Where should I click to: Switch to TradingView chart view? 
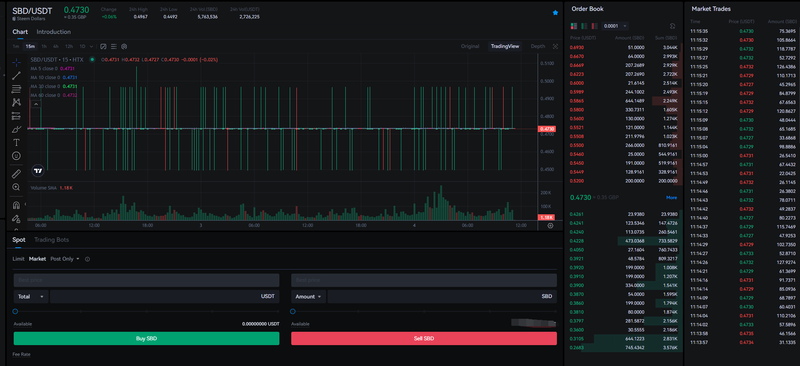(x=505, y=46)
